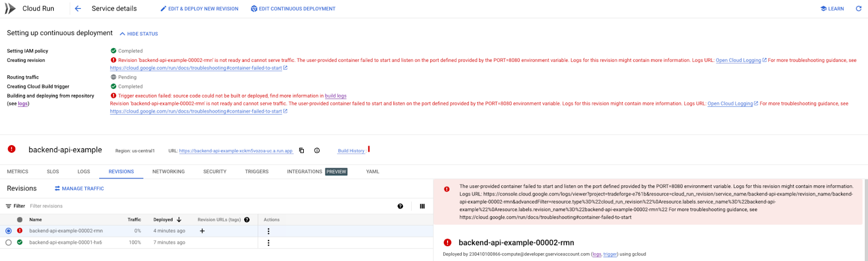Open the YAML tab

click(x=373, y=172)
